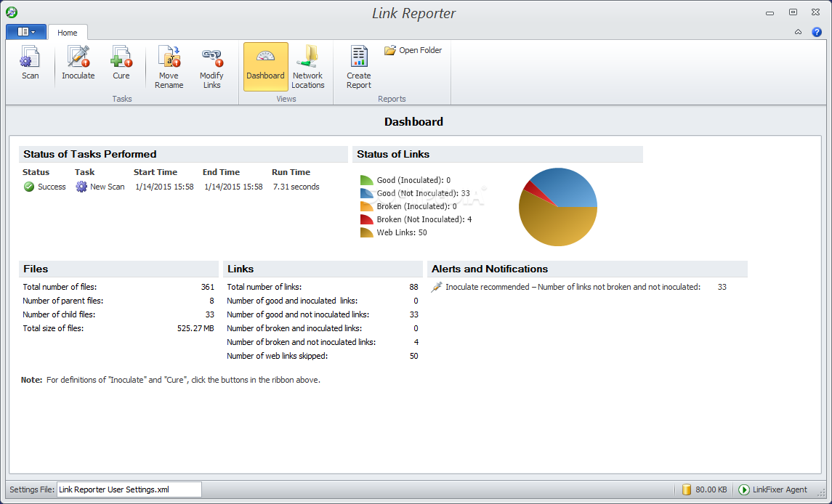Click the Number of child files row
This screenshot has height=504, width=832.
[x=118, y=314]
